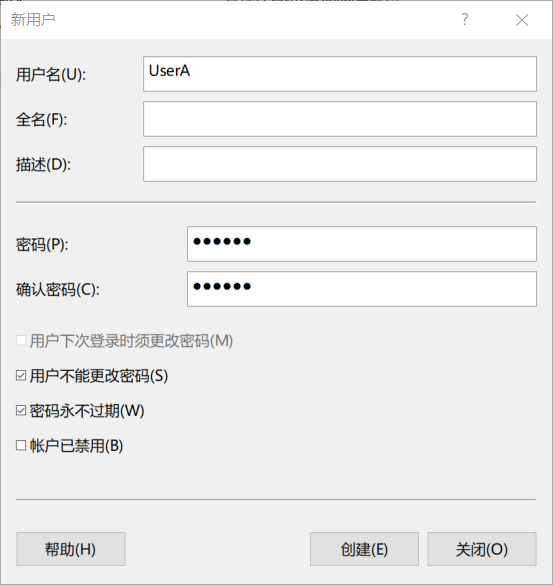553x585 pixels.
Task: Open help via the 帮助(H) button
Action: (71, 549)
